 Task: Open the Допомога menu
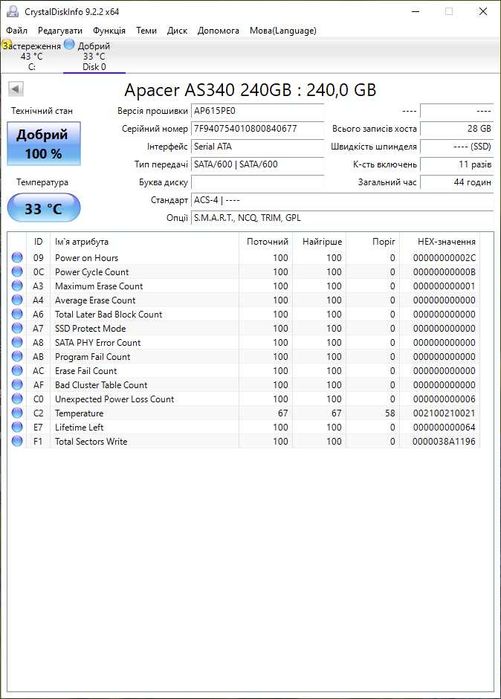click(218, 30)
